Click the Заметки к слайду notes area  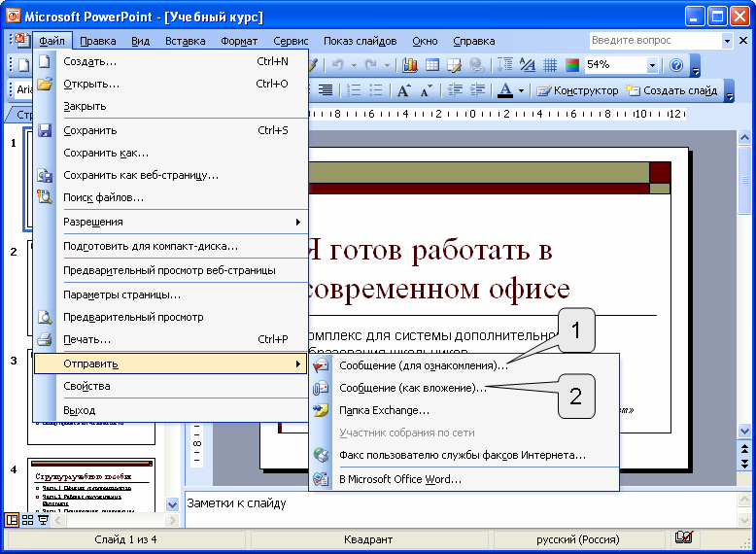pyautogui.click(x=460, y=509)
